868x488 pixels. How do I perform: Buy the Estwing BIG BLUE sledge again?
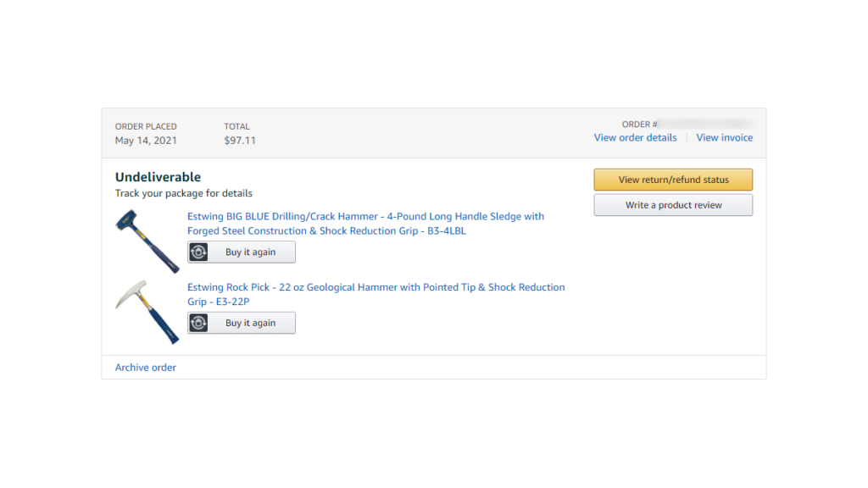click(250, 252)
